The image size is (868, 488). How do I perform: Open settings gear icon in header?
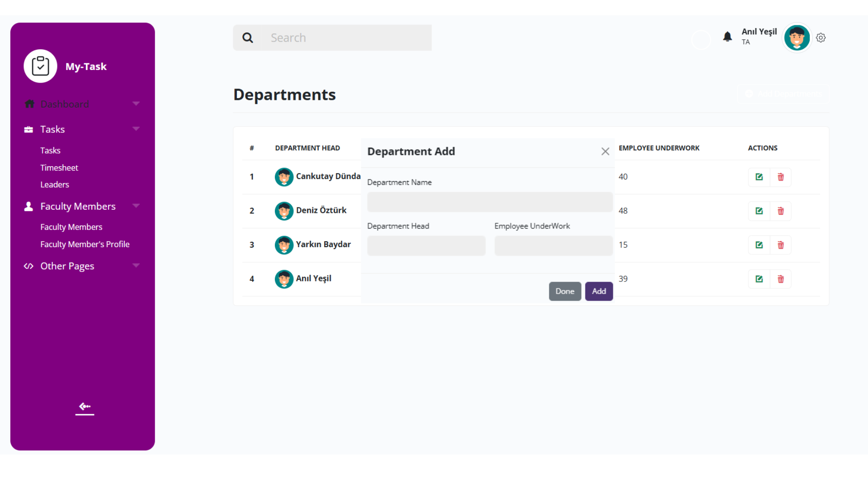pyautogui.click(x=821, y=38)
